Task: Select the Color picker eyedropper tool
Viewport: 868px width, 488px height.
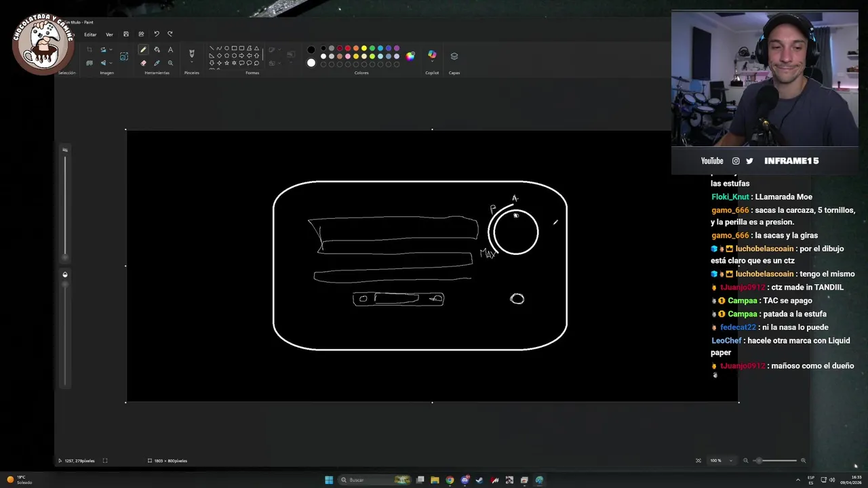Action: (157, 63)
